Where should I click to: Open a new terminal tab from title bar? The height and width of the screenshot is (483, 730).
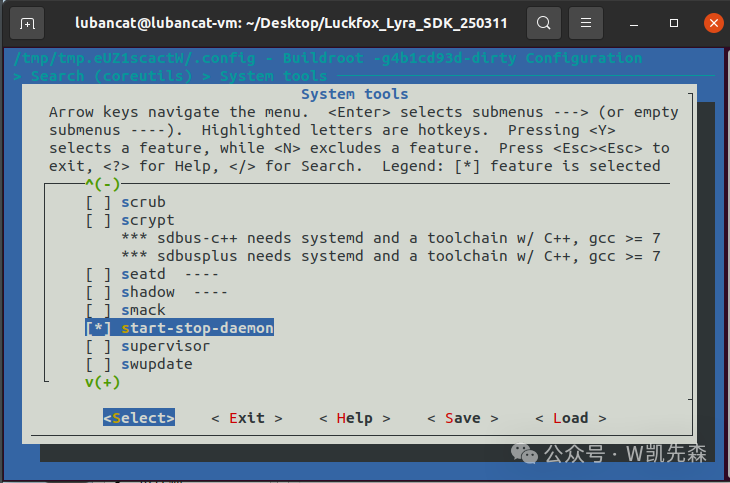coord(27,22)
